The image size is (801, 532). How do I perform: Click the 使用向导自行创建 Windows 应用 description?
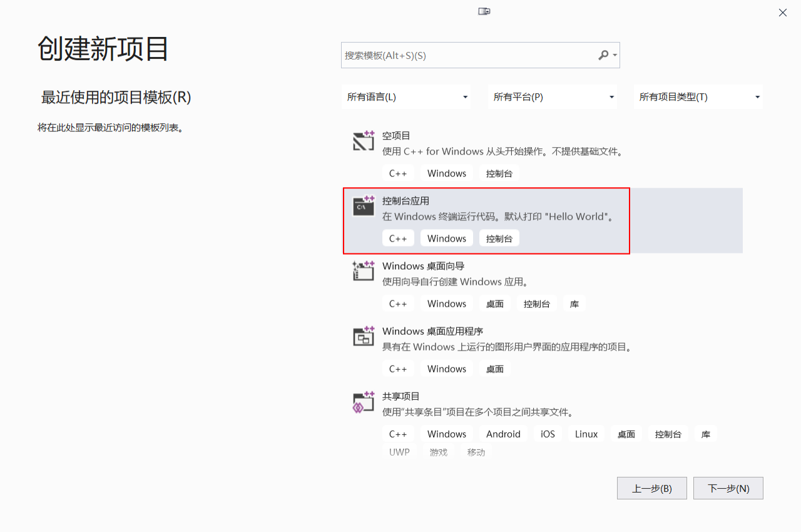[x=456, y=282]
